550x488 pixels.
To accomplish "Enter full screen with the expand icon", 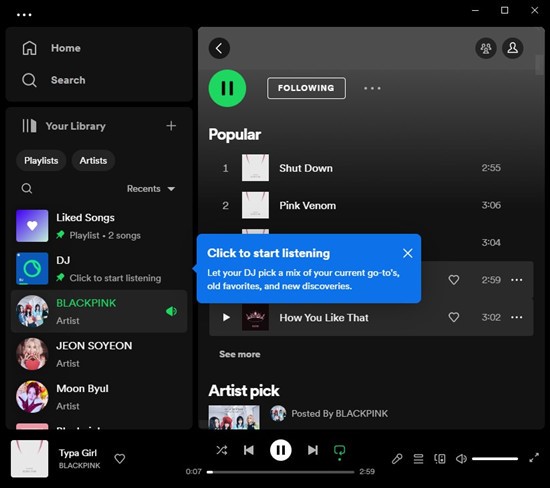I will pos(534,458).
